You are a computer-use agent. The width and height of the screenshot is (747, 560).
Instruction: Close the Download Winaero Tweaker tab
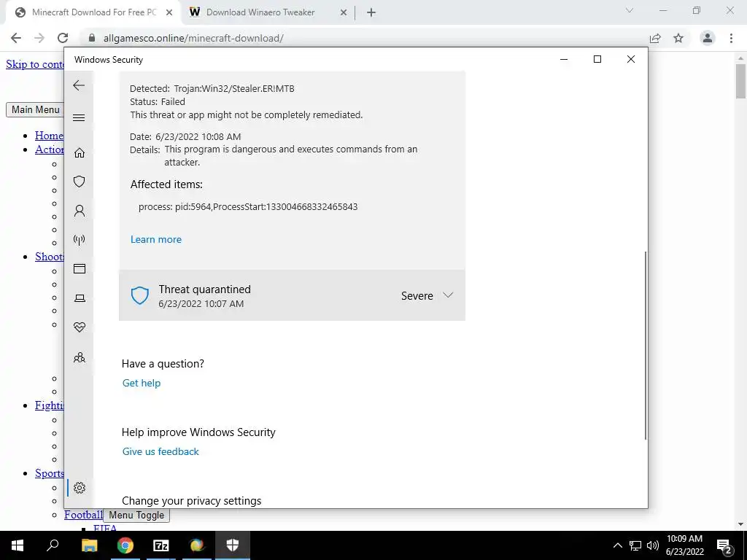click(x=344, y=13)
